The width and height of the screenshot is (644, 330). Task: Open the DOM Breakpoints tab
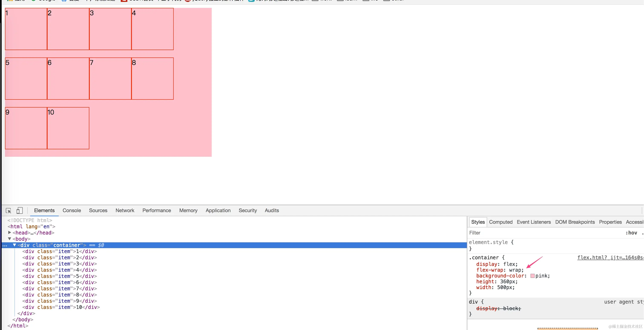point(575,222)
